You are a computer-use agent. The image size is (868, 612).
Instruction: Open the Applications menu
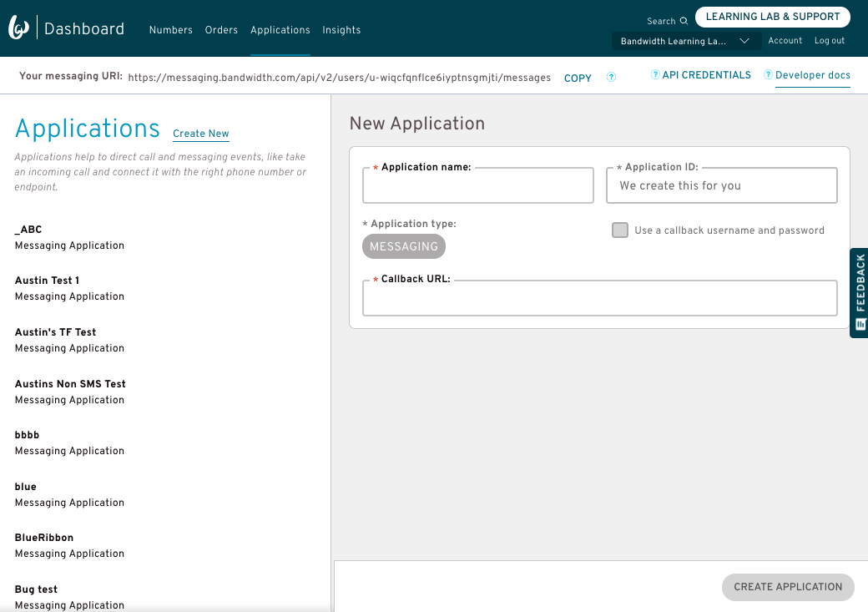click(280, 30)
